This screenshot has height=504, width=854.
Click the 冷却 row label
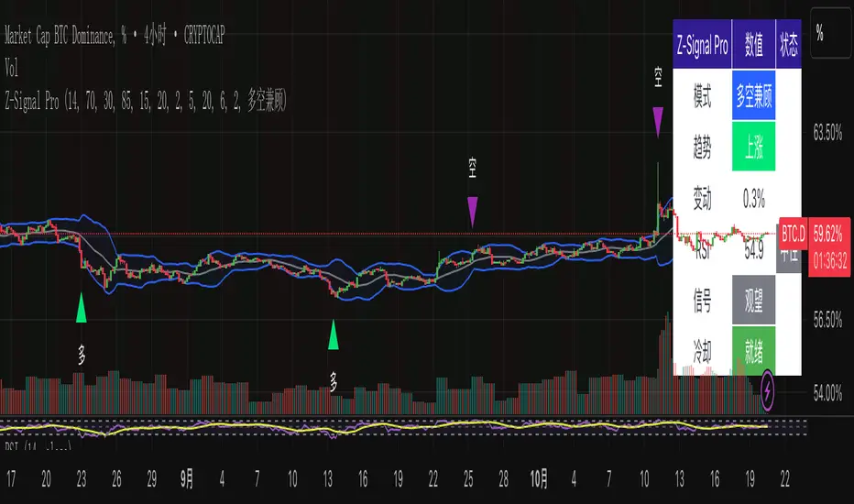point(702,352)
